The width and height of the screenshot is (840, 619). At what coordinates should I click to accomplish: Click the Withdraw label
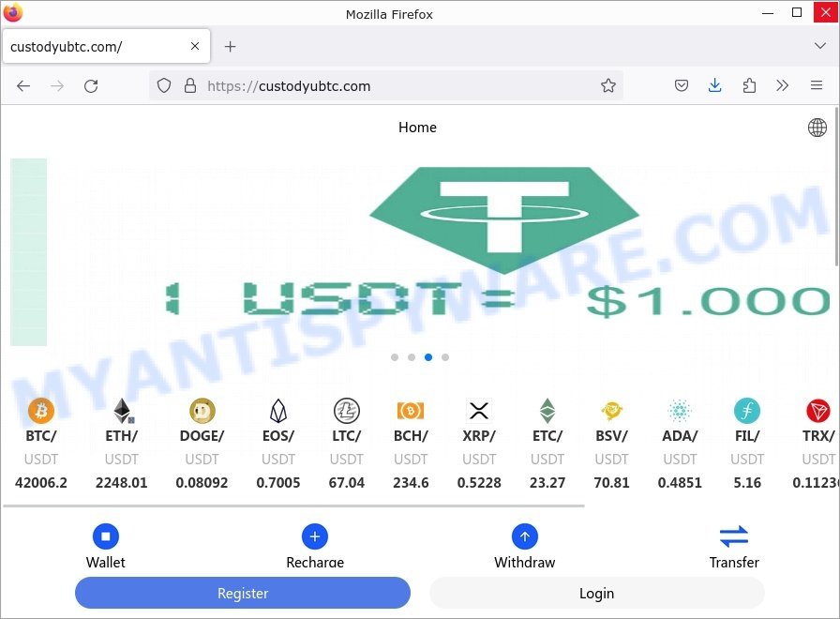click(x=525, y=562)
